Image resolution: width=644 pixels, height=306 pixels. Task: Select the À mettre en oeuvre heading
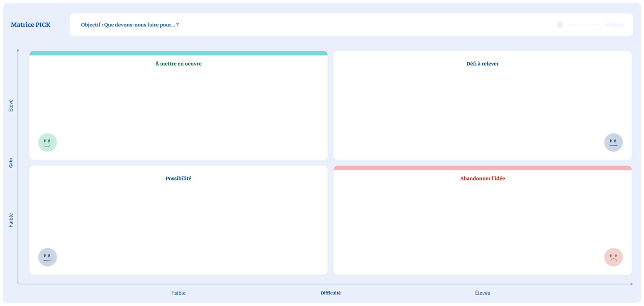(179, 64)
